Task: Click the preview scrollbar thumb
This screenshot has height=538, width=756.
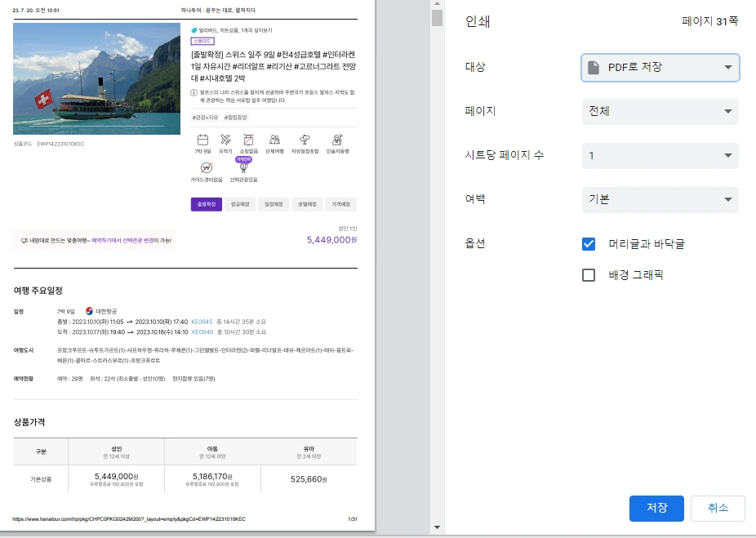Action: coord(437,17)
